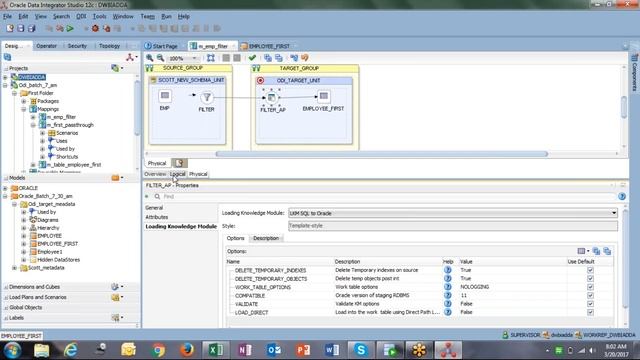Viewport: 640px width, 360px height.
Task: Switch to the Logical mapping tab
Action: [178, 174]
